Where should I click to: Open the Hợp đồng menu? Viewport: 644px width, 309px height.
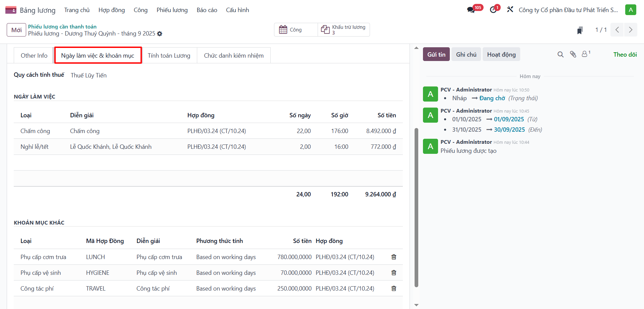pos(112,10)
